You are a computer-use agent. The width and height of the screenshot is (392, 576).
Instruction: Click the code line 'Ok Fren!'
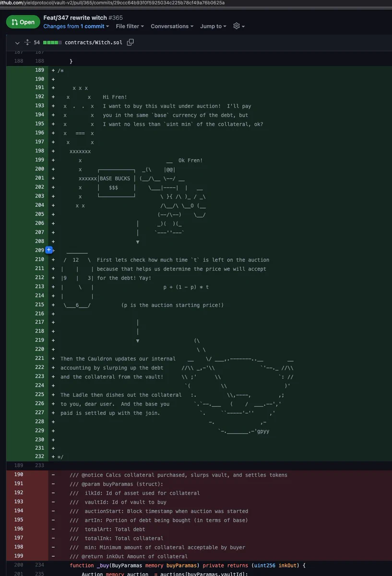[190, 160]
